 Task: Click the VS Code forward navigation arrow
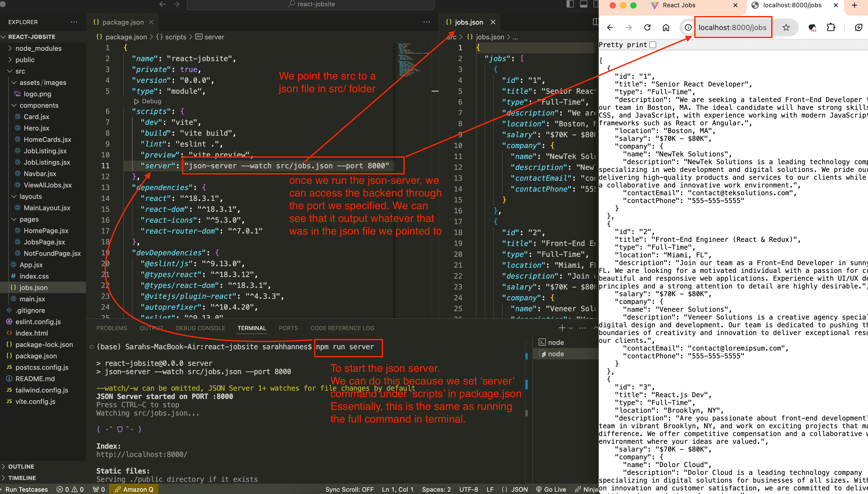coord(176,4)
